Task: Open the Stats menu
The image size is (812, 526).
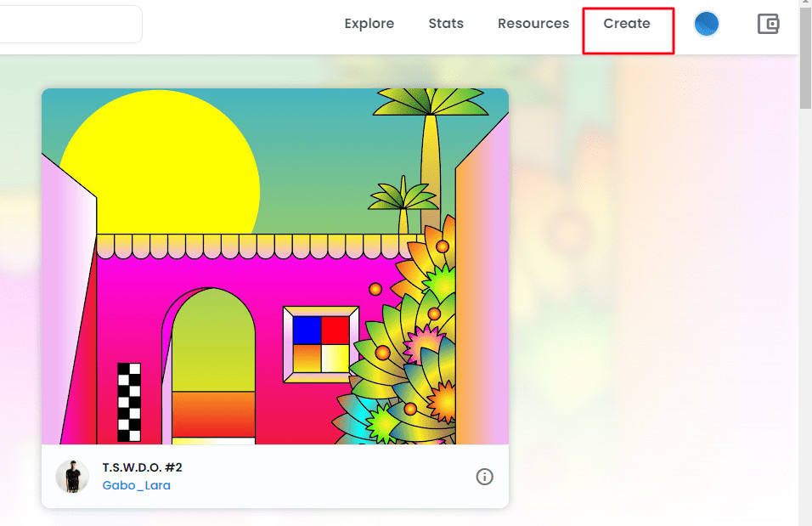Action: click(446, 24)
